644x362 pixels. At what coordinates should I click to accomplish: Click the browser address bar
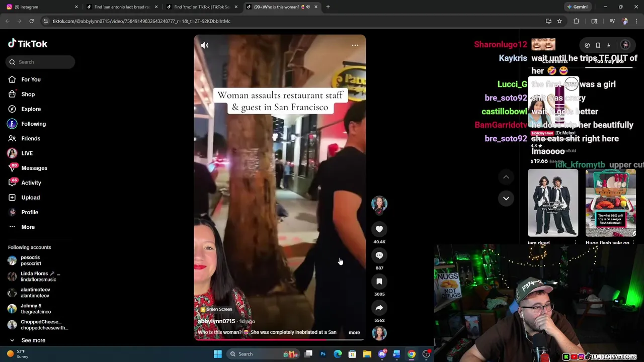coord(292,21)
